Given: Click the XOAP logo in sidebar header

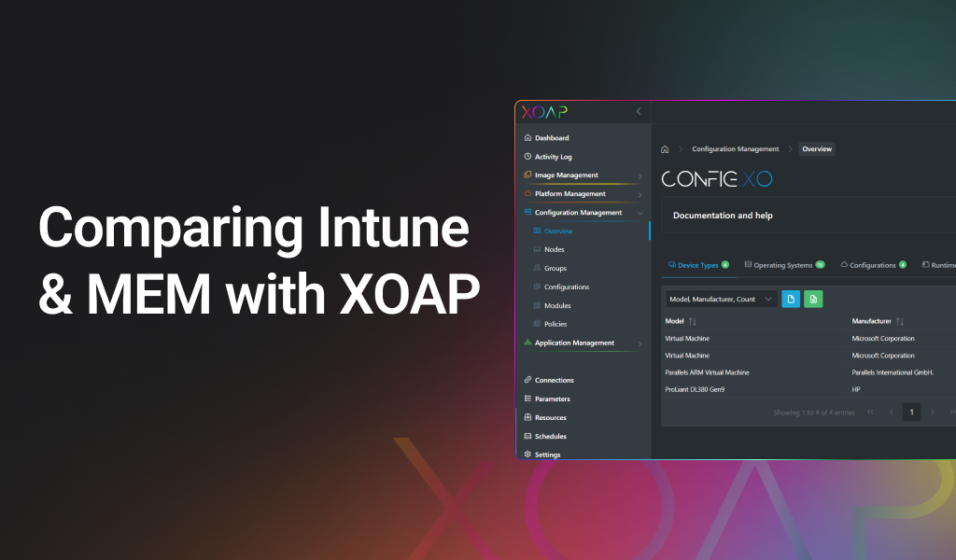Looking at the screenshot, I should pyautogui.click(x=544, y=112).
